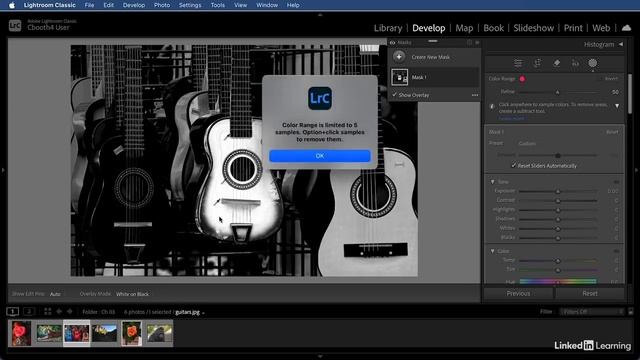Open the Filter Filters Off dropdown

point(592,312)
